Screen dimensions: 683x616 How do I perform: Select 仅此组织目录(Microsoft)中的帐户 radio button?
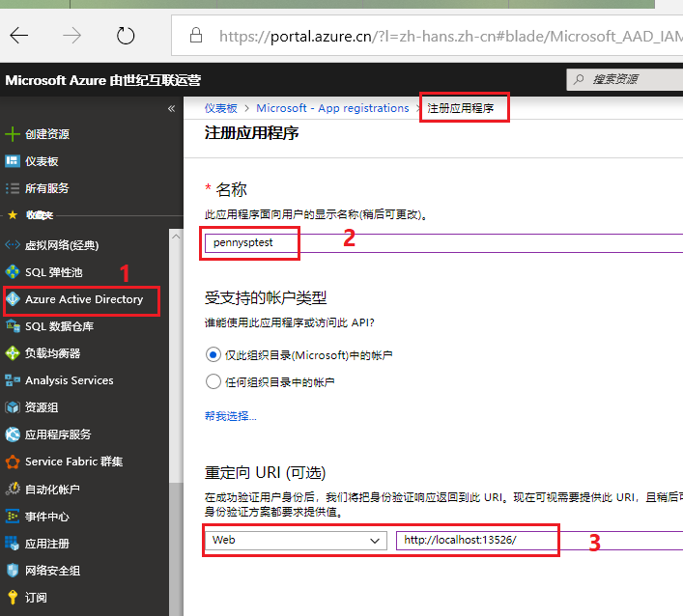click(x=213, y=354)
